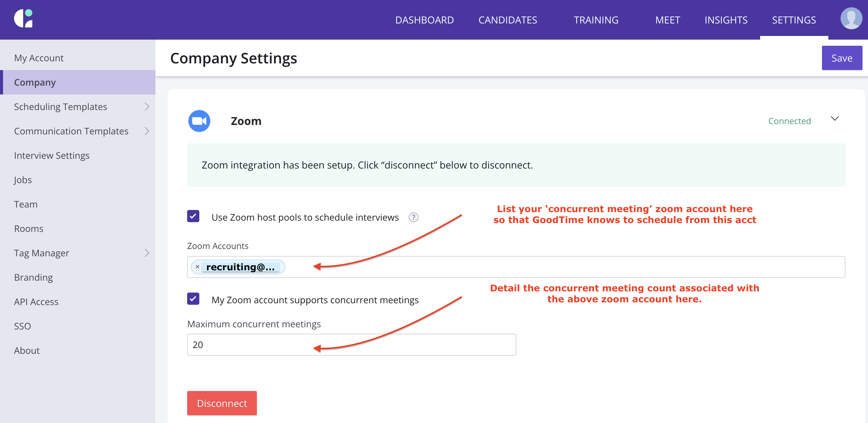Viewport: 868px width, 423px height.
Task: Select API Access from sidebar
Action: tap(36, 302)
